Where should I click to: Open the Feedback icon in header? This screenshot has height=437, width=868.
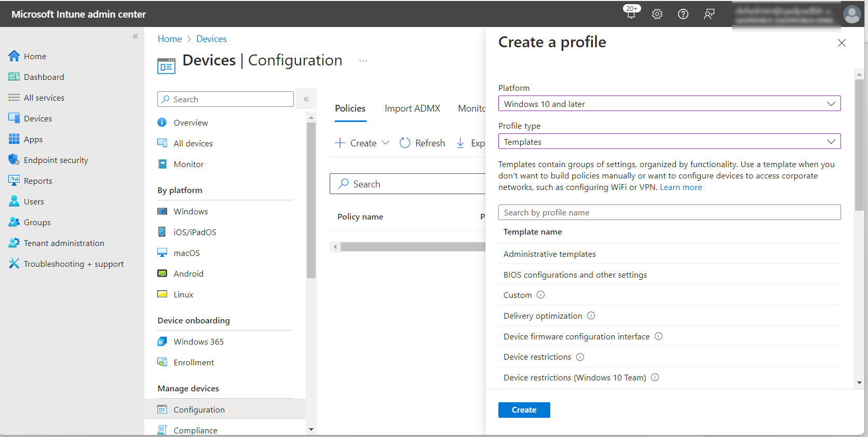(x=709, y=14)
